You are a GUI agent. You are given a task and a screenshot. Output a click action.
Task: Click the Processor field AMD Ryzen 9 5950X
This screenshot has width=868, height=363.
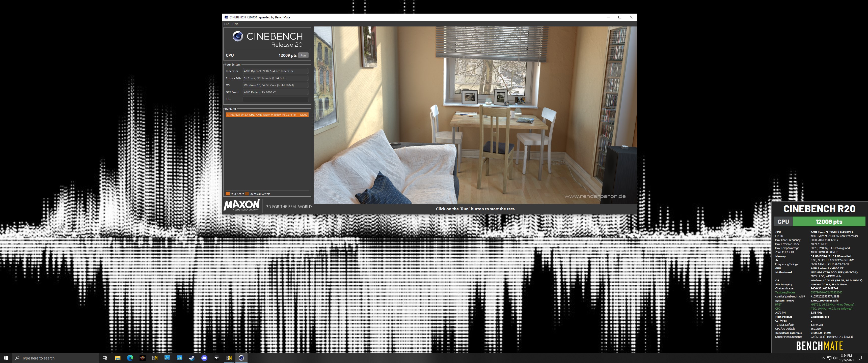[276, 71]
